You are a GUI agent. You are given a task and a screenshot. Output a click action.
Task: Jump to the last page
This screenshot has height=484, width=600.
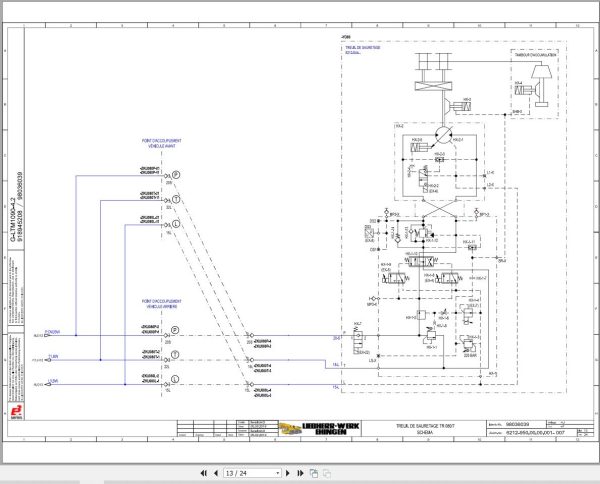(x=300, y=473)
